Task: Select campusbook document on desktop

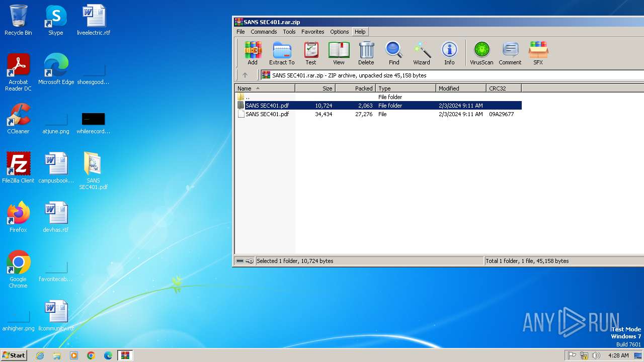Action: [x=56, y=168]
